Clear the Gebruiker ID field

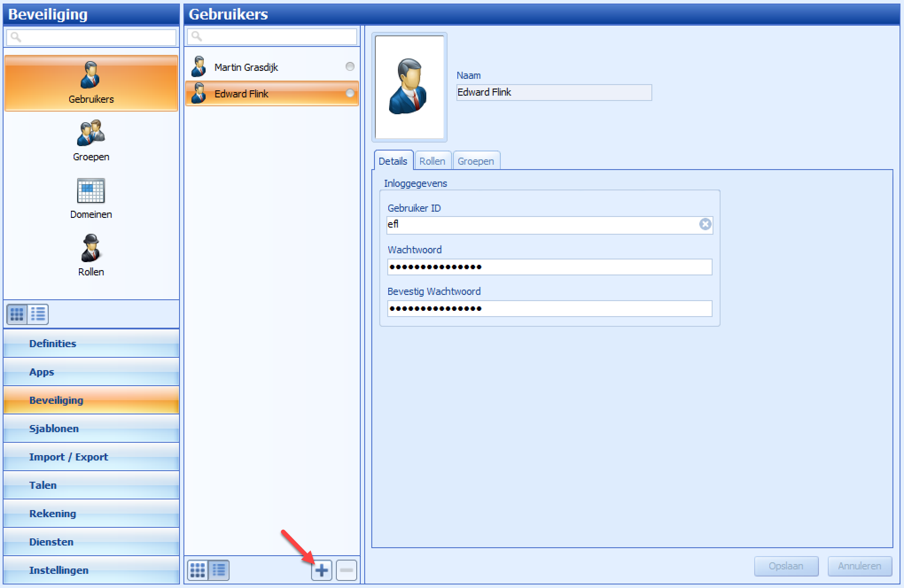click(x=705, y=224)
